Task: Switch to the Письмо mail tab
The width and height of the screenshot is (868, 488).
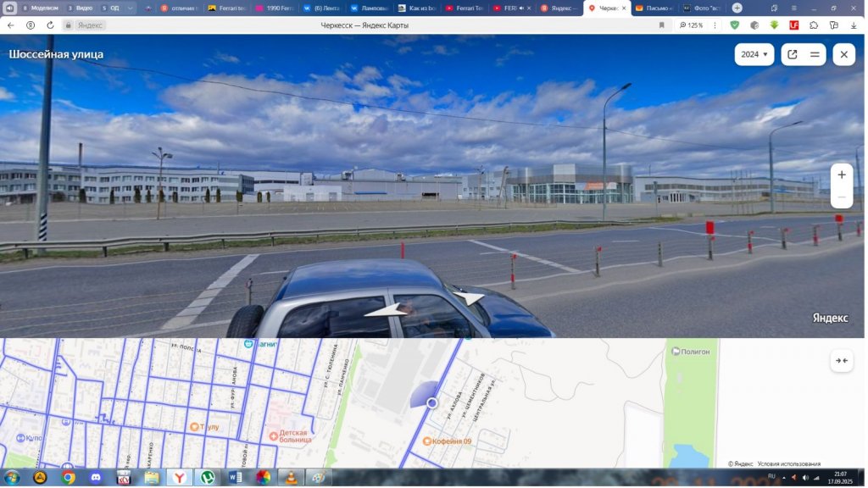Action: click(655, 8)
